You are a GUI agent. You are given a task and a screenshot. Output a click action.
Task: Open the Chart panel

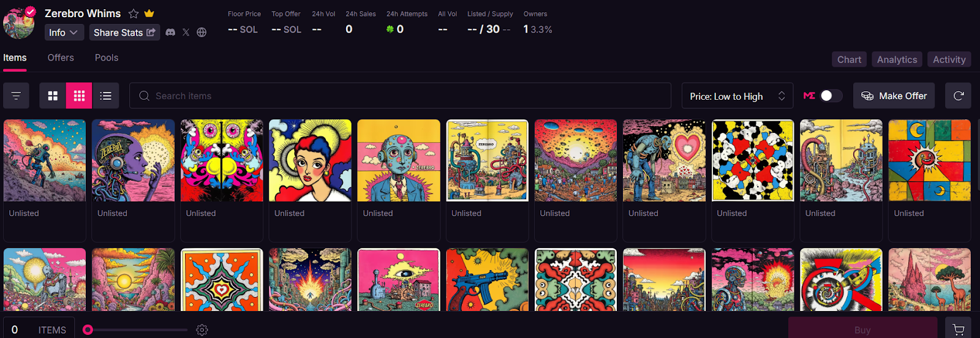tap(849, 59)
